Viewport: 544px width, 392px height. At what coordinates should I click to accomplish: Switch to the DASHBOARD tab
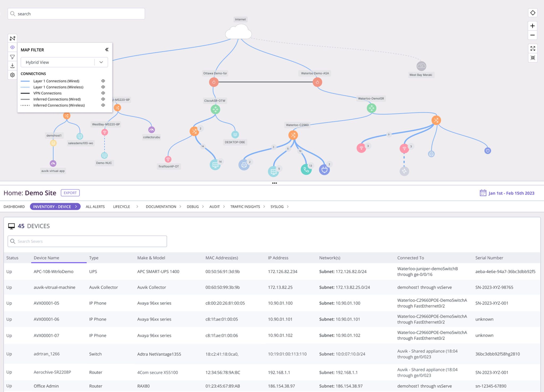pos(14,206)
